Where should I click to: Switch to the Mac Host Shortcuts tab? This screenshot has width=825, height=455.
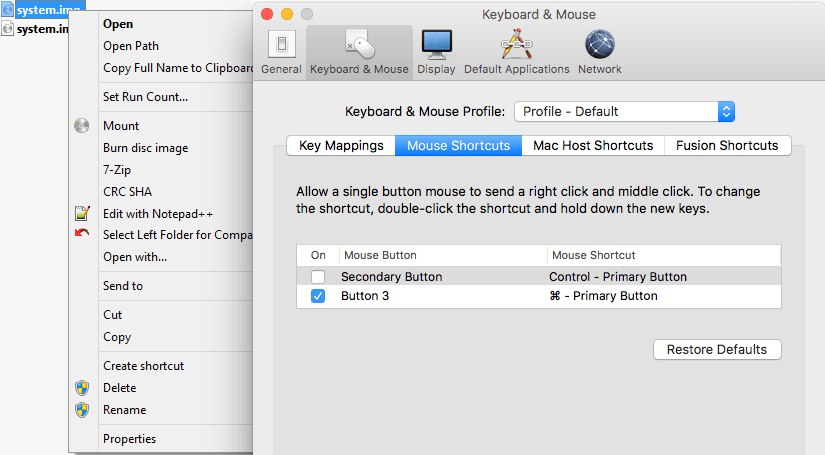pos(593,146)
